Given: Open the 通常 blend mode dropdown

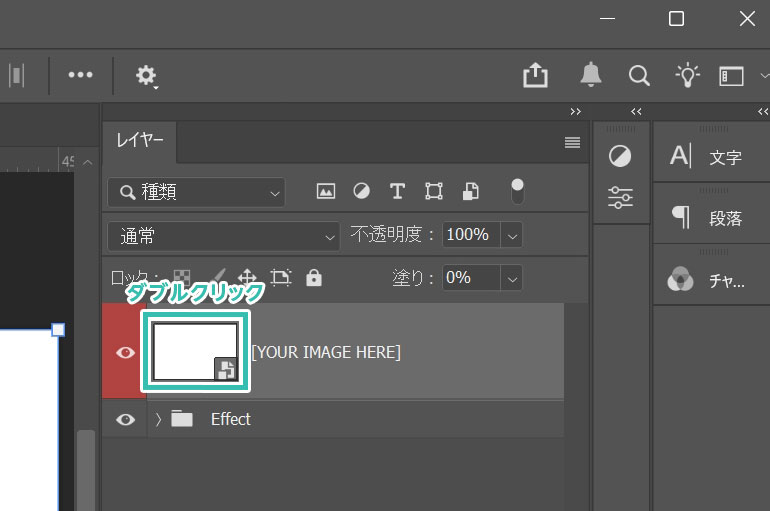Looking at the screenshot, I should (x=223, y=236).
